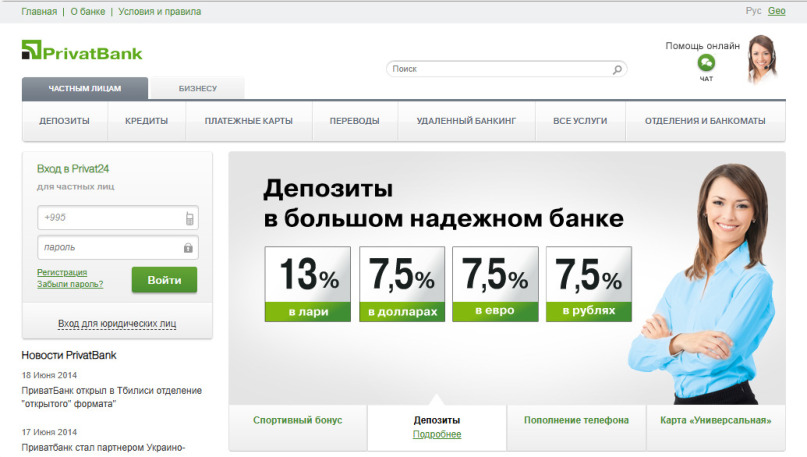Open the Кредиты menu
This screenshot has width=807, height=457.
pyautogui.click(x=146, y=121)
